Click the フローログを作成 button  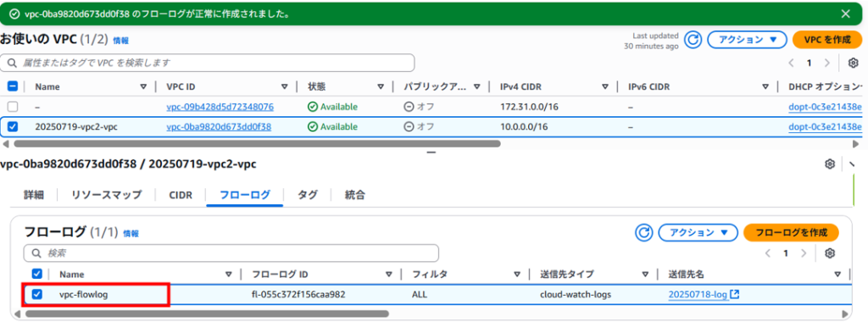coord(791,233)
